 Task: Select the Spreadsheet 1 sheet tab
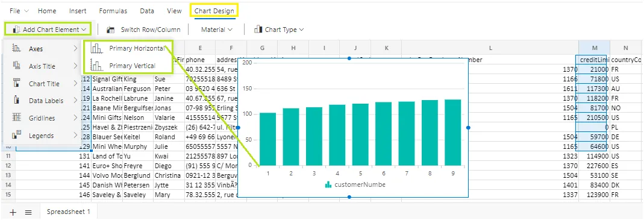[x=69, y=212]
